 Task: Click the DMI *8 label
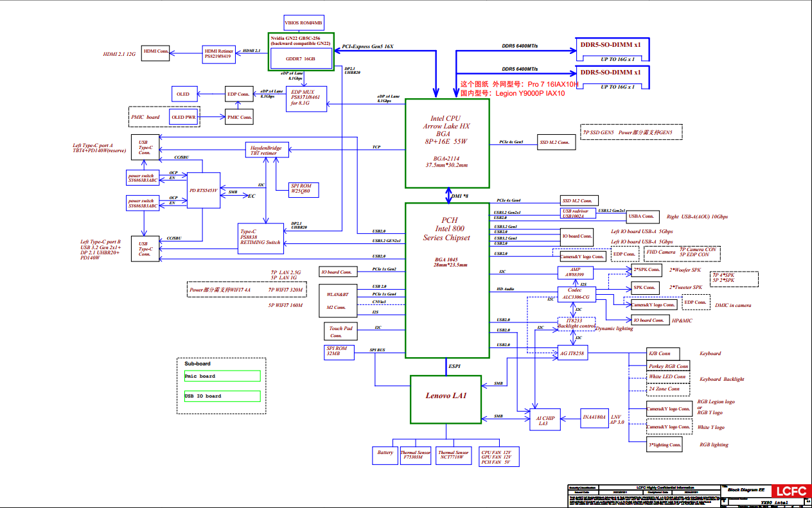click(461, 195)
